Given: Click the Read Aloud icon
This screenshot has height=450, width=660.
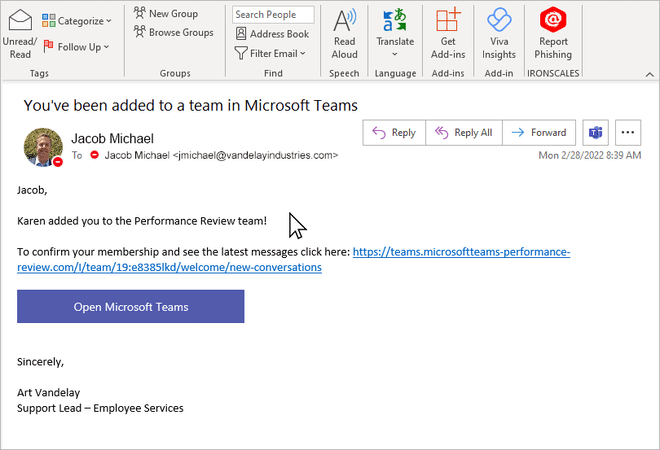Looking at the screenshot, I should point(344,21).
